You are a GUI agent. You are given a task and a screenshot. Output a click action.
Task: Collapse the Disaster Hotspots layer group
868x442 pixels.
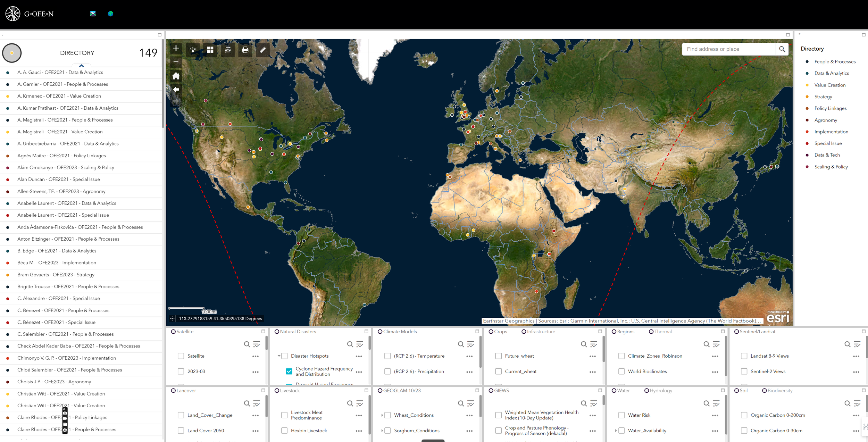click(x=279, y=356)
